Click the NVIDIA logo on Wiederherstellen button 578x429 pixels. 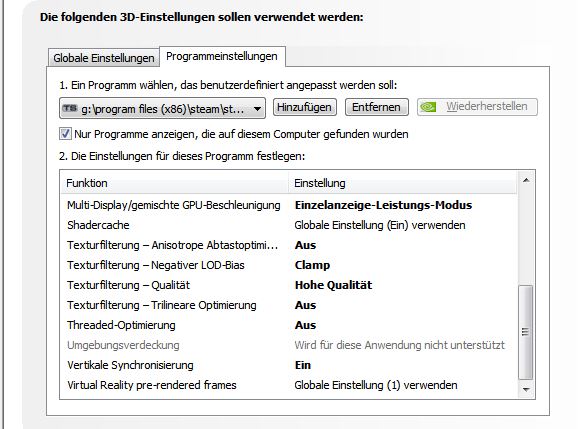coord(428,107)
